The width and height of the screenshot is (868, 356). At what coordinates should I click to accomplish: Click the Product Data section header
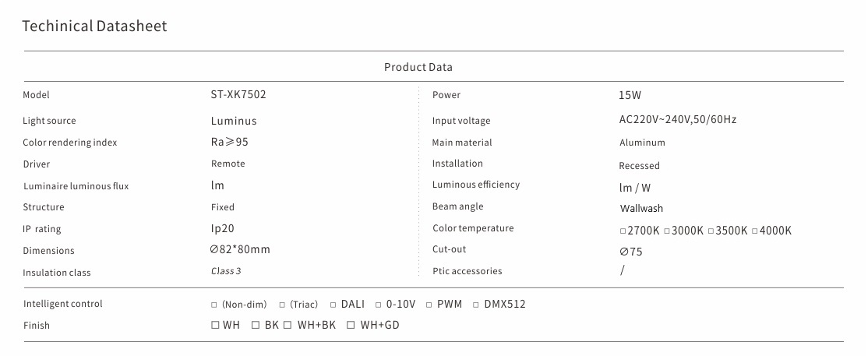pos(418,67)
